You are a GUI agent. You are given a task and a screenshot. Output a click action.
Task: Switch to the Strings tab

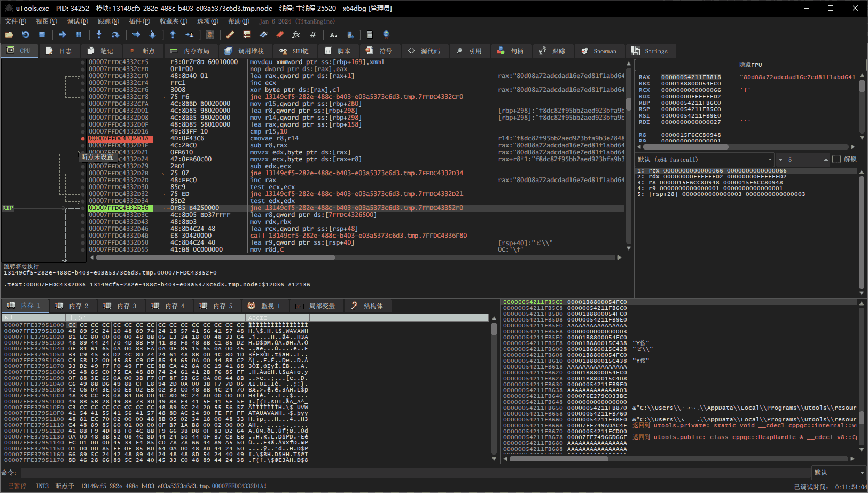(650, 51)
